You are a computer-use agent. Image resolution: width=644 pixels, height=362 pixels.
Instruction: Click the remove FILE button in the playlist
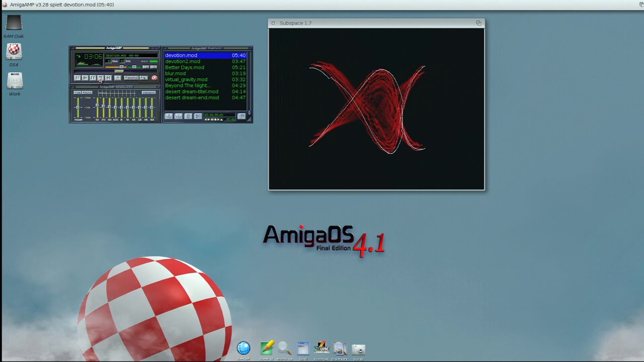[x=179, y=116]
